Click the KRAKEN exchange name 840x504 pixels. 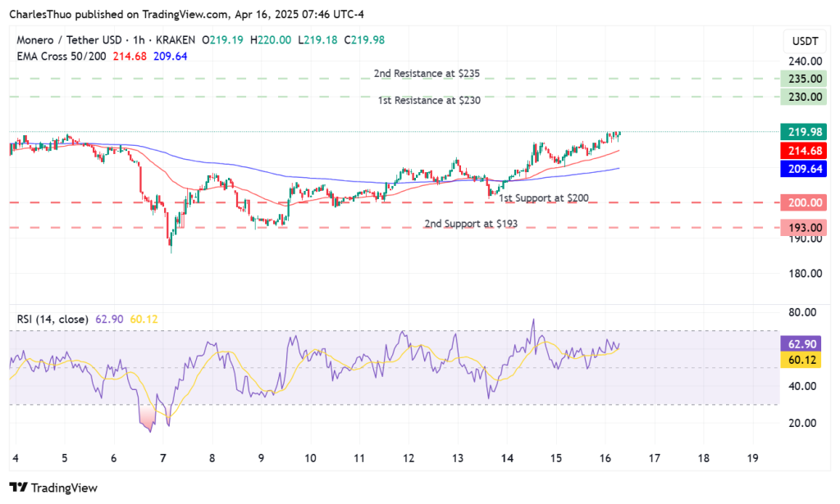coord(172,39)
